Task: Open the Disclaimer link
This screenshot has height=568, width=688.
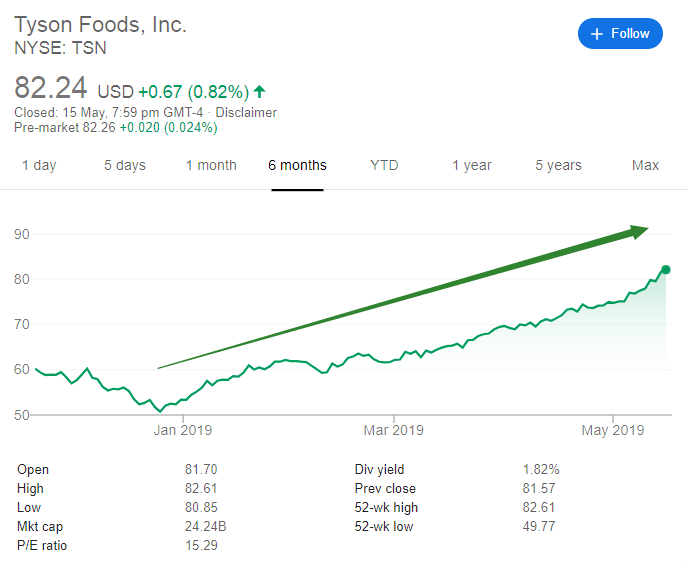Action: click(x=248, y=113)
